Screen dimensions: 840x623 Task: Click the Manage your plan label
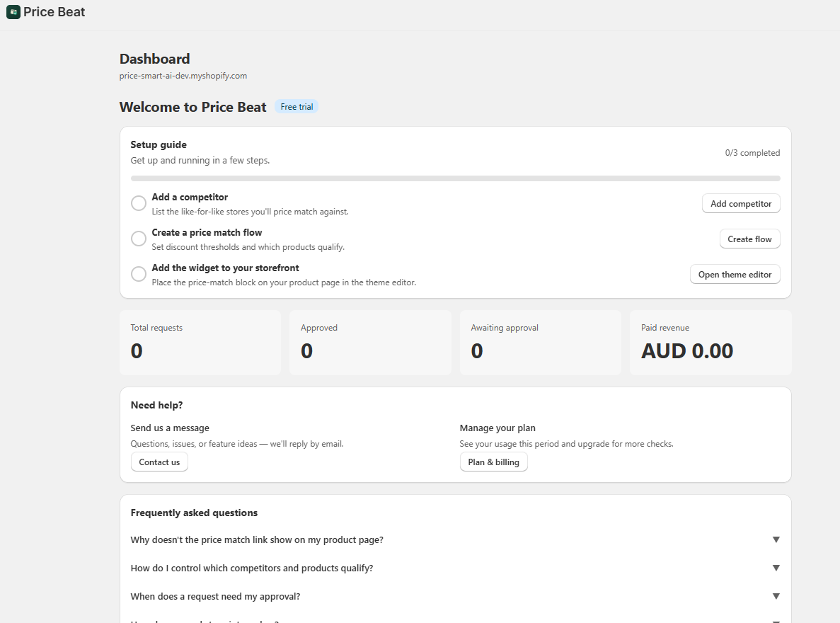pos(497,428)
